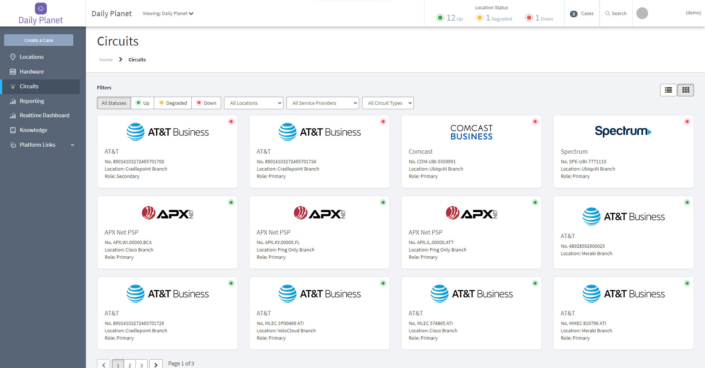Image resolution: width=705 pixels, height=368 pixels.
Task: Open Realtime Dashboard in sidebar
Action: (42, 116)
